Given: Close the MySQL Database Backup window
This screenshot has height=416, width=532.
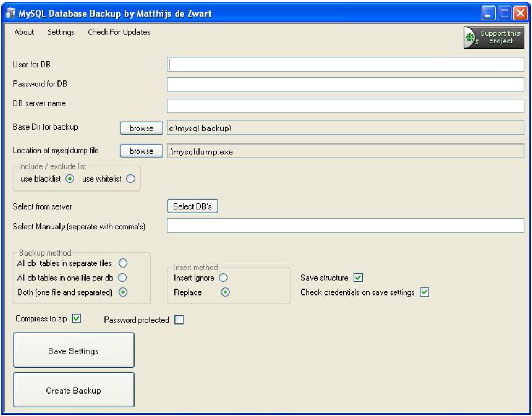Looking at the screenshot, I should pyautogui.click(x=520, y=14).
